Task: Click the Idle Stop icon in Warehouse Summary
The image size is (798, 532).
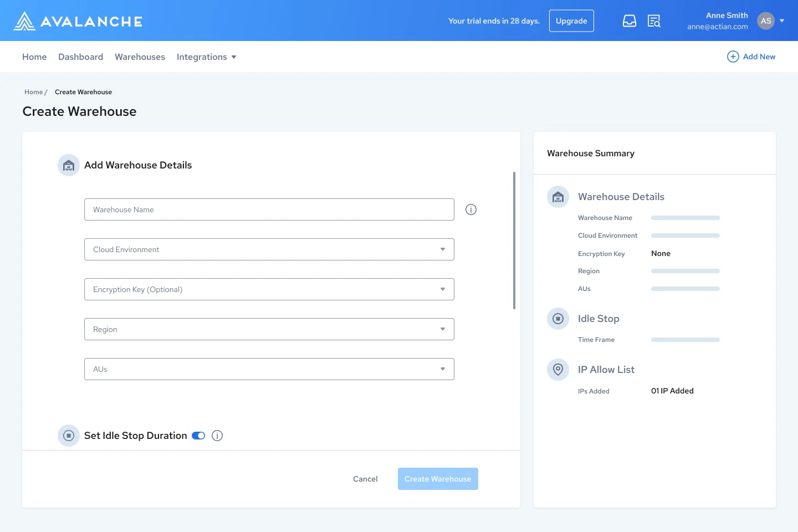Action: pos(557,319)
